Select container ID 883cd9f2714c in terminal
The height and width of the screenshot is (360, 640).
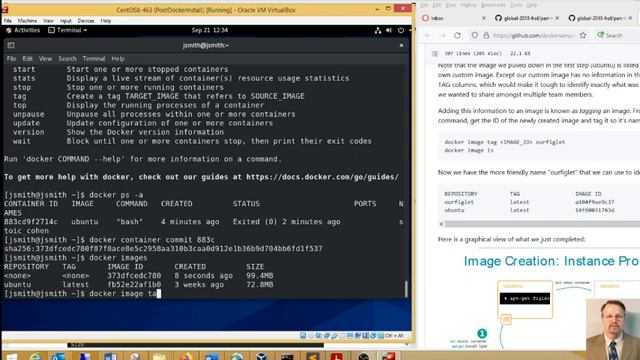pyautogui.click(x=31, y=222)
